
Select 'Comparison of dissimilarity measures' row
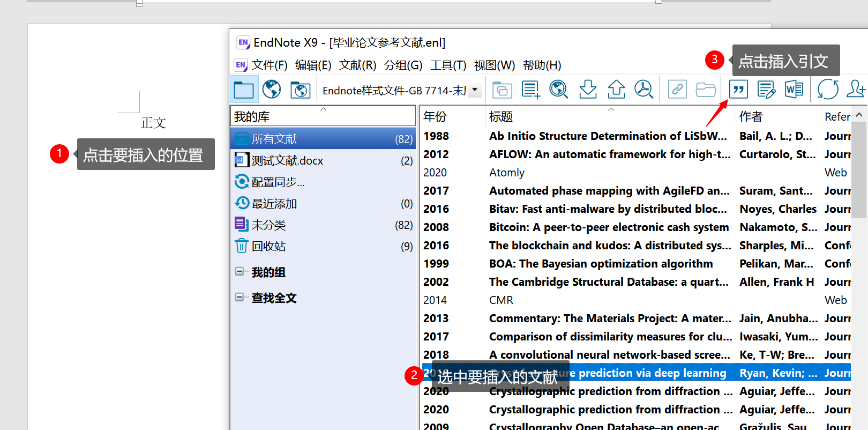(x=636, y=337)
